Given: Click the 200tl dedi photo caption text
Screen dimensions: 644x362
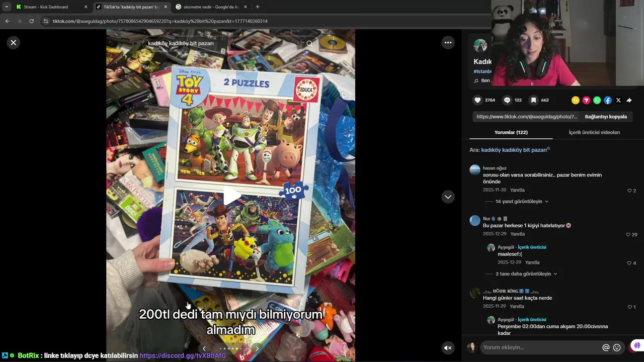Looking at the screenshot, I should click(230, 322).
